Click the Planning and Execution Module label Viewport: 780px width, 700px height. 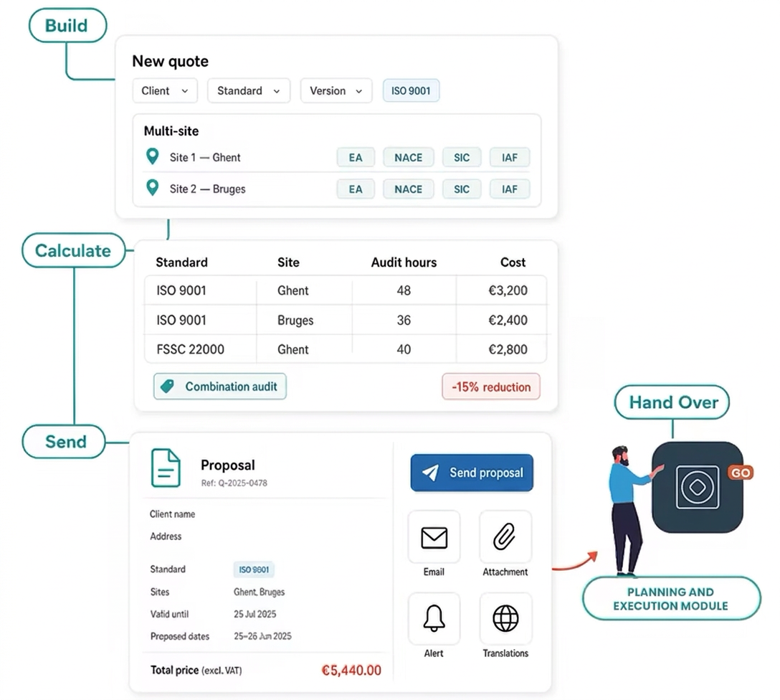tap(671, 598)
